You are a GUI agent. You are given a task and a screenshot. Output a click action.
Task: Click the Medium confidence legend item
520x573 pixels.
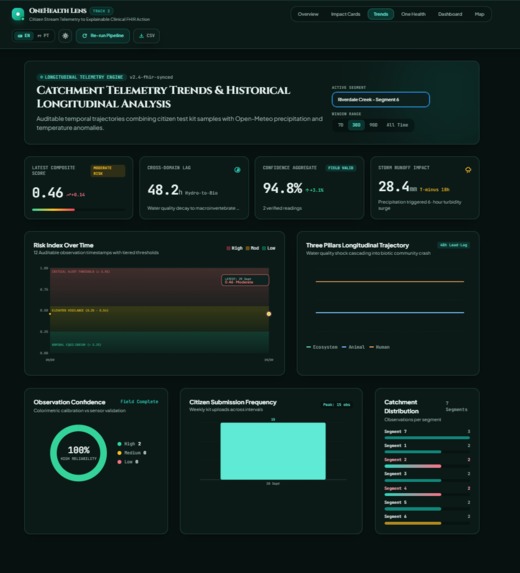click(x=132, y=453)
